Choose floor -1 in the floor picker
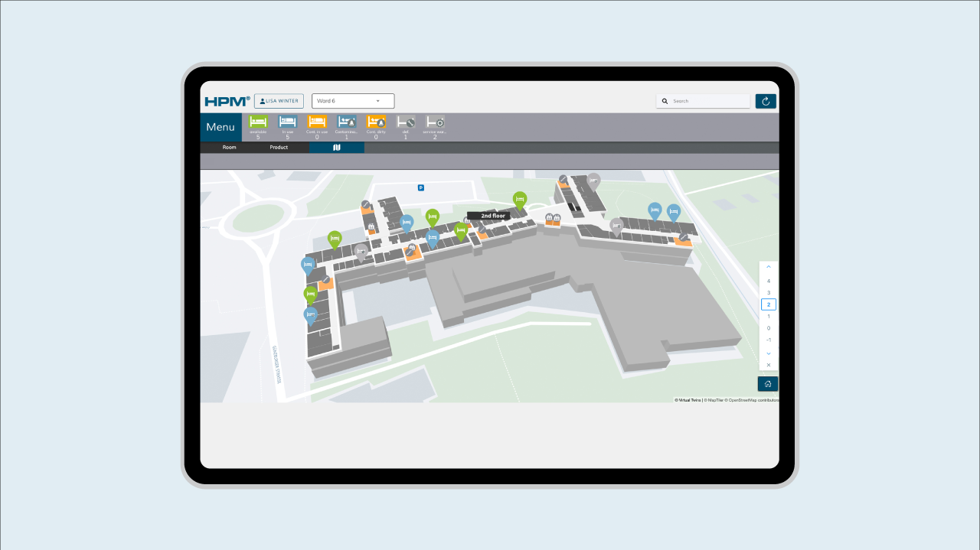The height and width of the screenshot is (550, 980). (769, 340)
